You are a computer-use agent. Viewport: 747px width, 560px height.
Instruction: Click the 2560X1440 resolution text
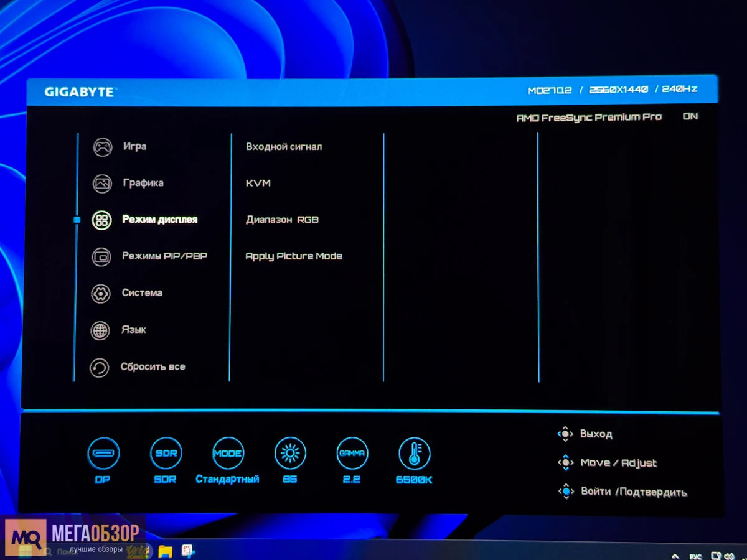(x=618, y=90)
